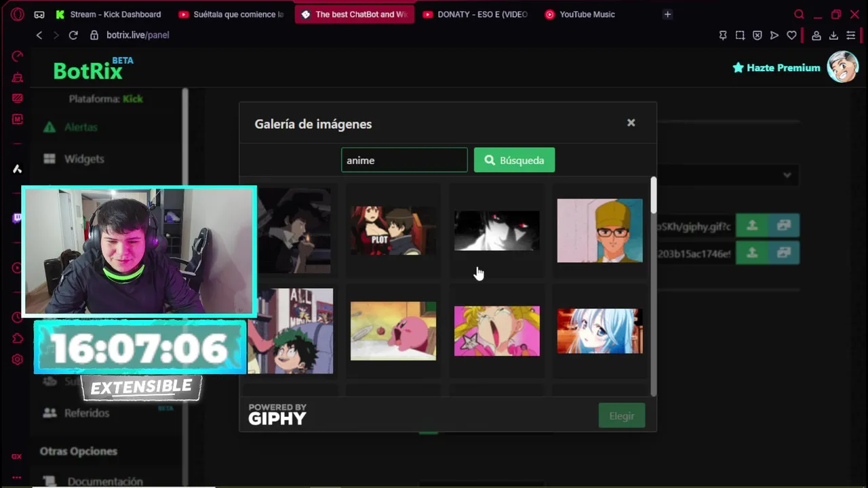Select the yellow-hat glasses character GIF
The height and width of the screenshot is (488, 868).
click(x=600, y=230)
